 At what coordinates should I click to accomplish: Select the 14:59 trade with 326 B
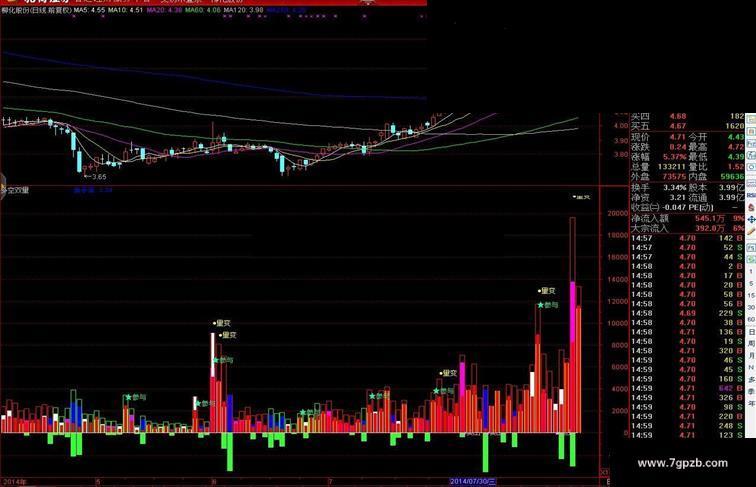coord(688,398)
